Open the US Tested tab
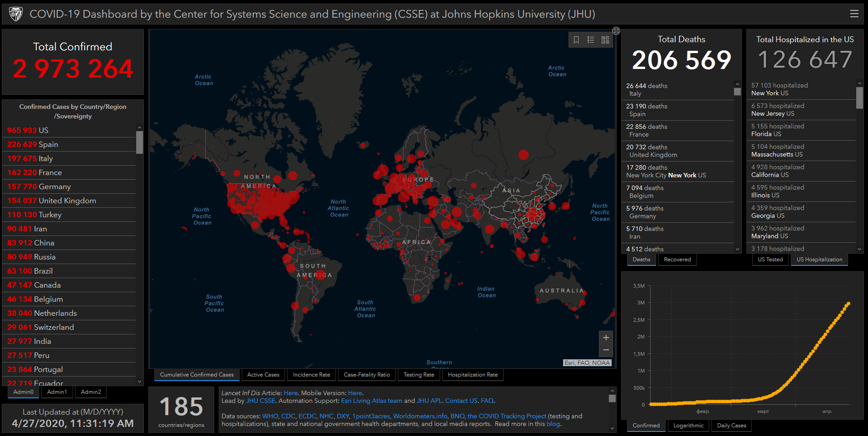This screenshot has width=868, height=436. (770, 260)
